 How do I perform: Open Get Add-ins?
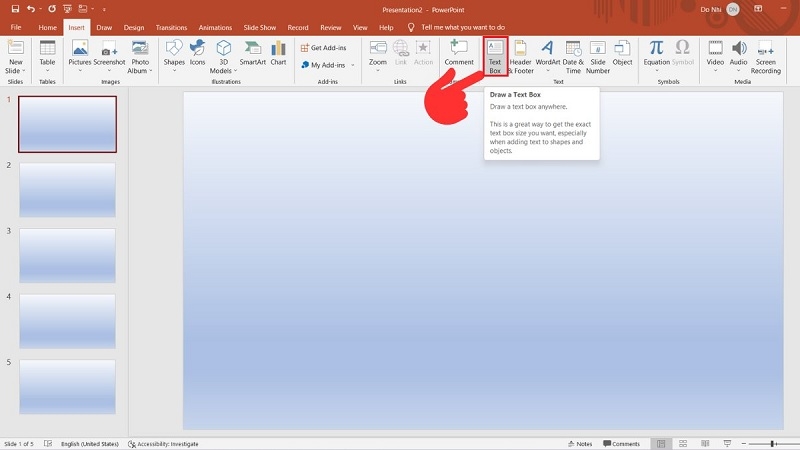pyautogui.click(x=323, y=47)
